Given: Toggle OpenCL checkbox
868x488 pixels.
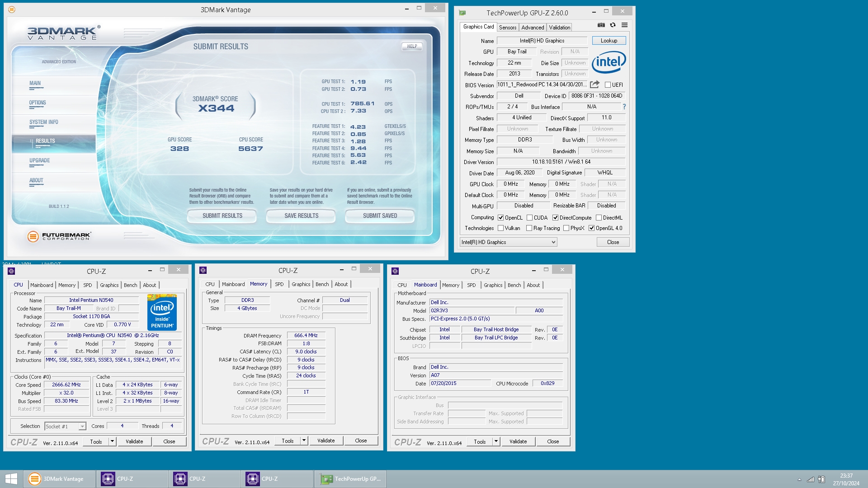Looking at the screenshot, I should tap(500, 217).
